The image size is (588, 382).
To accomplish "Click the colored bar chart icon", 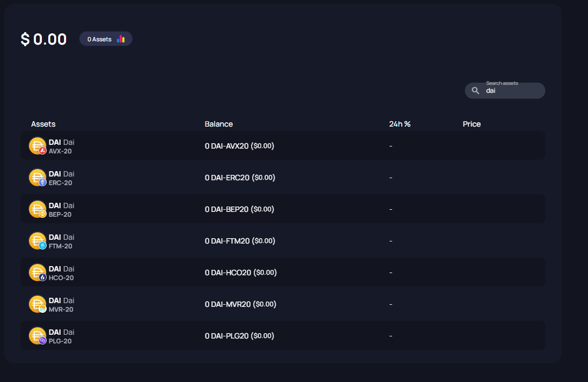I will 121,39.
